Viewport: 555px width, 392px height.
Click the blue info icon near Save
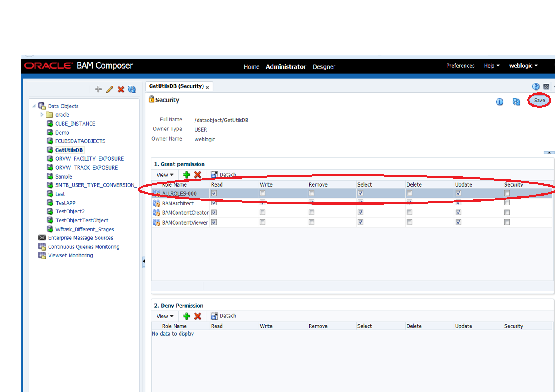(500, 102)
